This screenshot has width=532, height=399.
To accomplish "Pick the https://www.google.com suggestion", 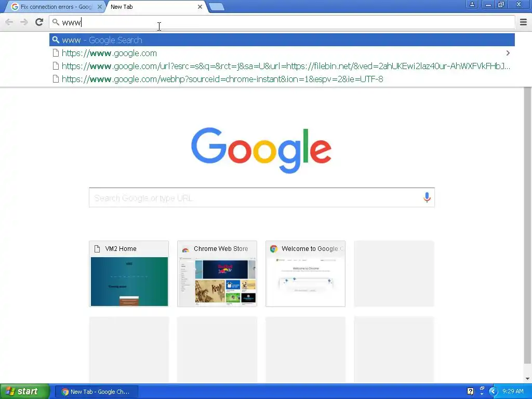I will point(282,53).
